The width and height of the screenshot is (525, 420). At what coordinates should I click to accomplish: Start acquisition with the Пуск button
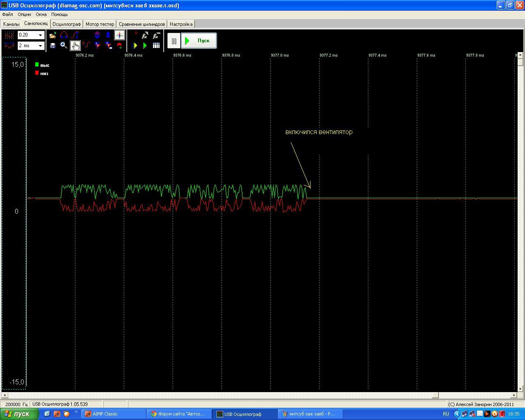[199, 41]
